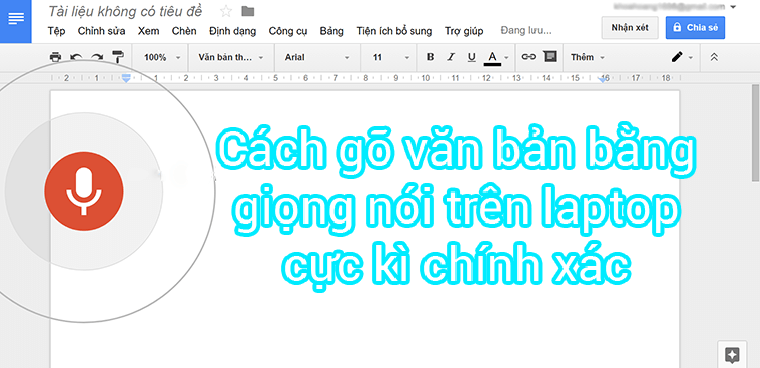Viewport: 760px width, 368px height.
Task: Open the Tiện ích bổ sung menu
Action: click(394, 31)
